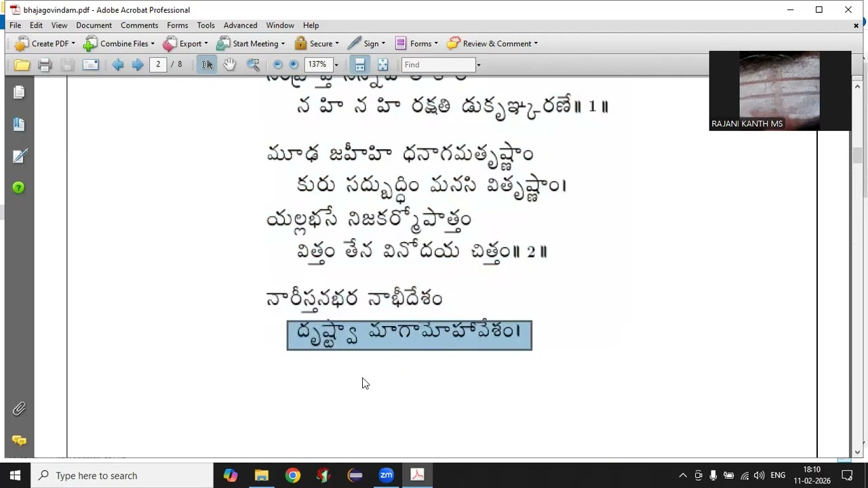Open the notification center icon
Image resolution: width=868 pixels, height=488 pixels.
coord(847,475)
